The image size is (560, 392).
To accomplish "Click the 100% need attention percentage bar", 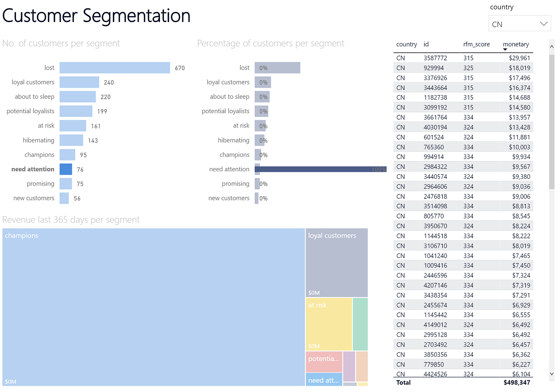I will 320,169.
